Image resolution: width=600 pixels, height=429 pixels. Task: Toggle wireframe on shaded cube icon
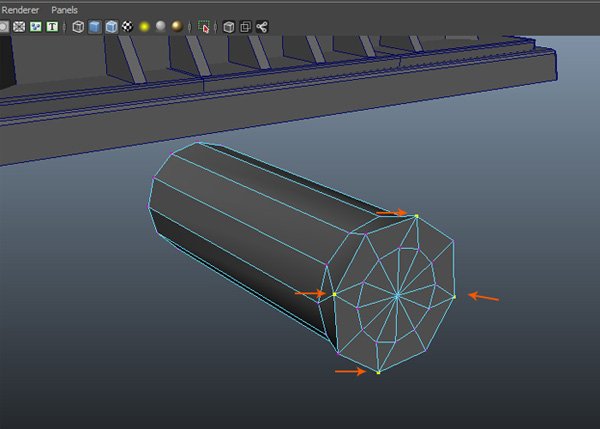111,27
